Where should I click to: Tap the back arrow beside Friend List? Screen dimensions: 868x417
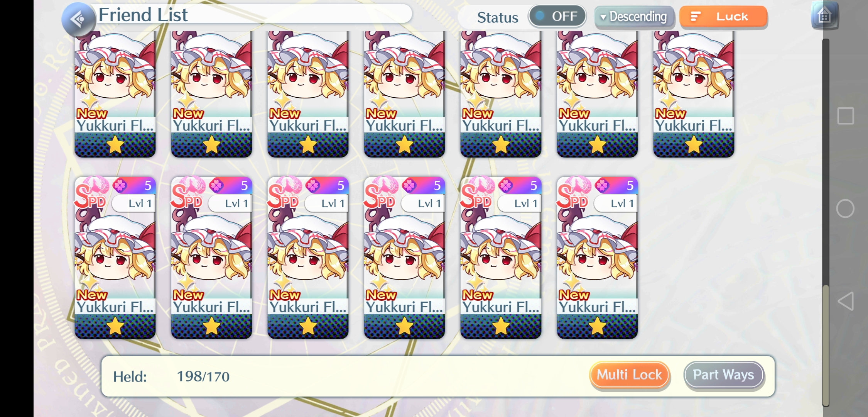79,19
